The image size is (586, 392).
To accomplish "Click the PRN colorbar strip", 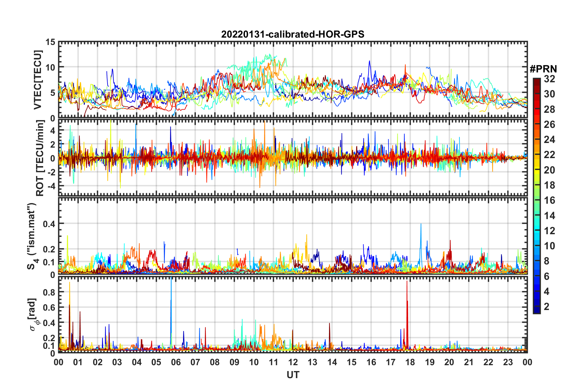I will pos(536,196).
